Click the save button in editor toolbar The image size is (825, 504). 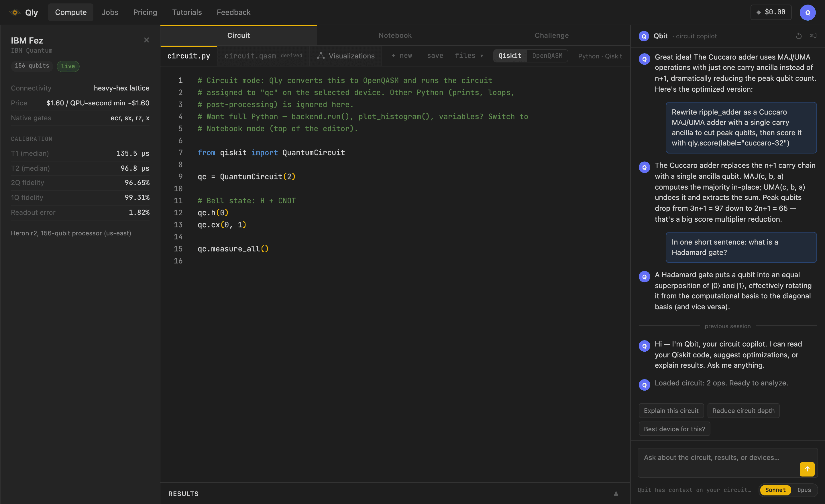click(x=435, y=56)
